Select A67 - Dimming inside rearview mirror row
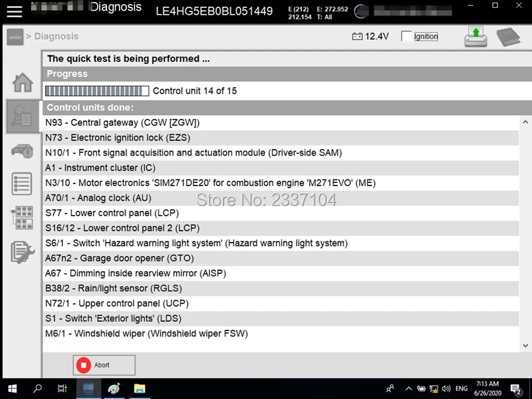Viewport: 532px width, 399px height. point(281,273)
